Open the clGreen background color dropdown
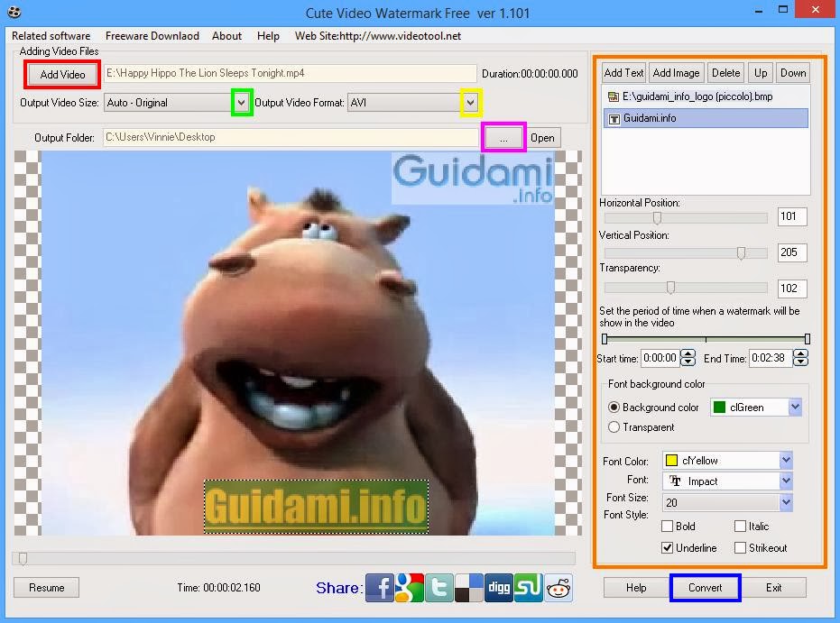The image size is (840, 623). [795, 408]
